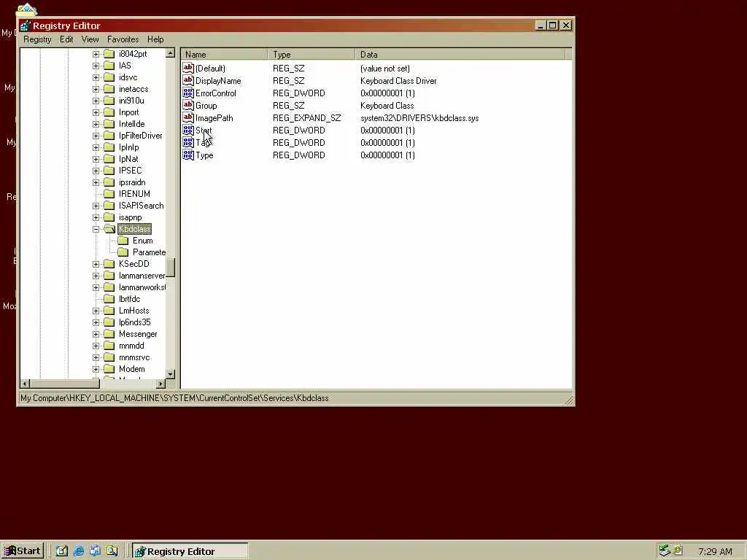The height and width of the screenshot is (560, 747).
Task: Click the status bar registry path
Action: click(x=174, y=398)
